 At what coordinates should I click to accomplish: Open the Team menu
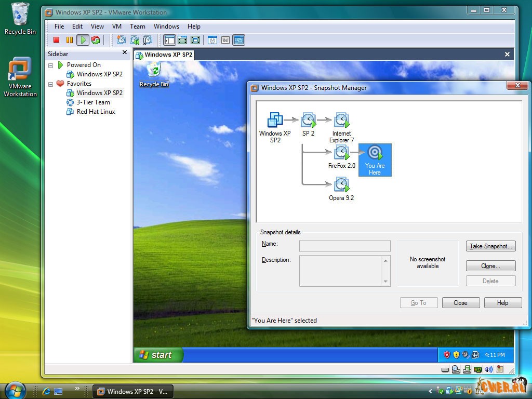pyautogui.click(x=138, y=26)
